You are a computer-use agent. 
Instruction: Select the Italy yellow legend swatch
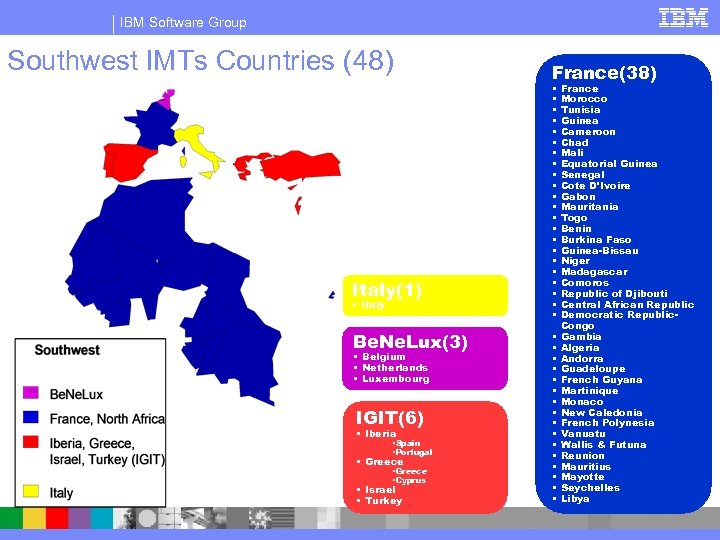tap(31, 491)
